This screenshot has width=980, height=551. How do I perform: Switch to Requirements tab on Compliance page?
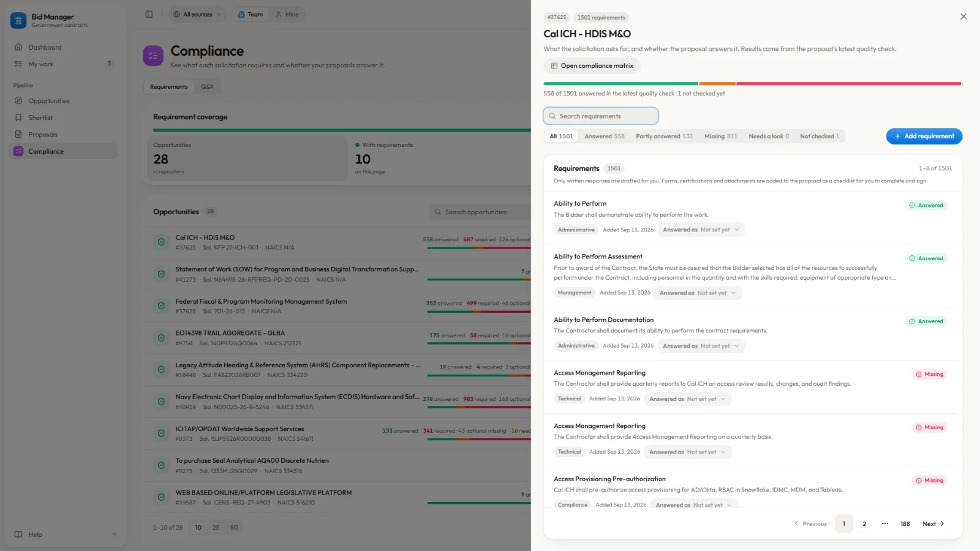pos(169,86)
